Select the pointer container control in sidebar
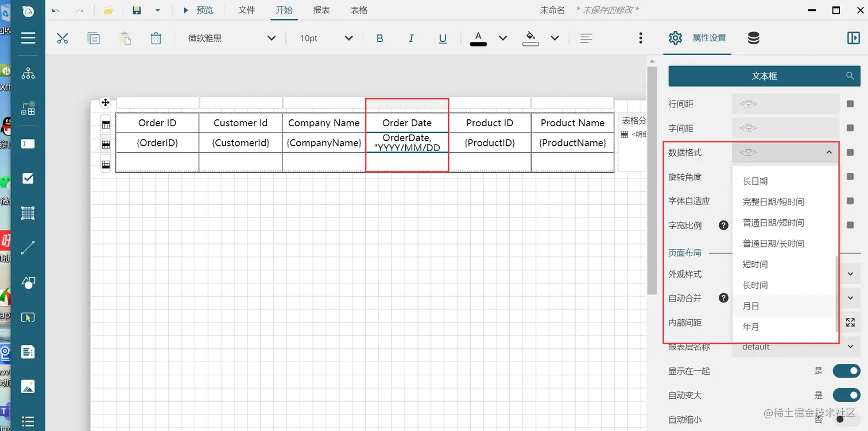 28,317
